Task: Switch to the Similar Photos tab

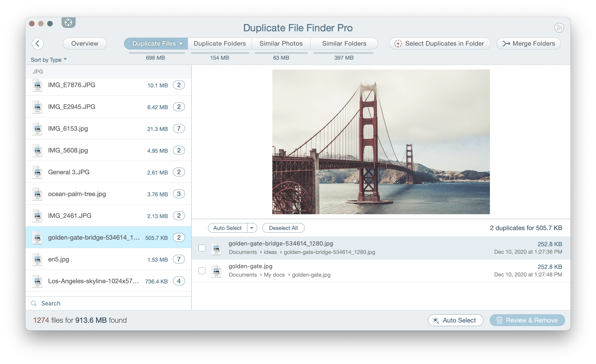Action: click(x=281, y=43)
